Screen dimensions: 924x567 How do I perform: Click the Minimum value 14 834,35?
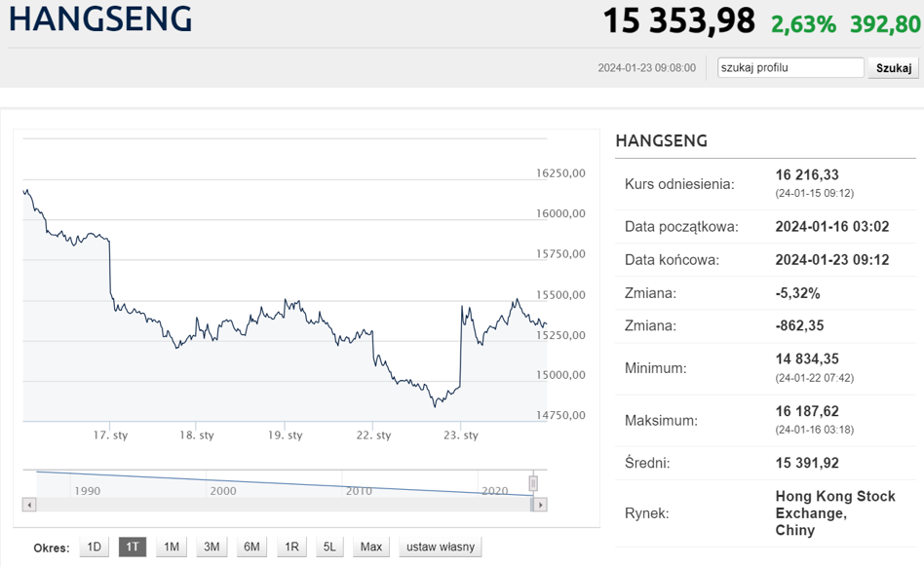coord(807,359)
